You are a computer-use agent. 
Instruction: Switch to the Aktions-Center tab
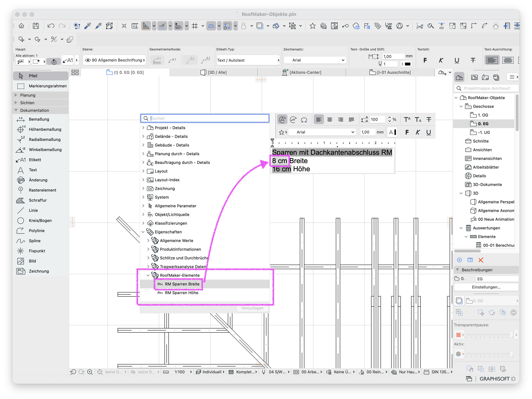(x=302, y=72)
